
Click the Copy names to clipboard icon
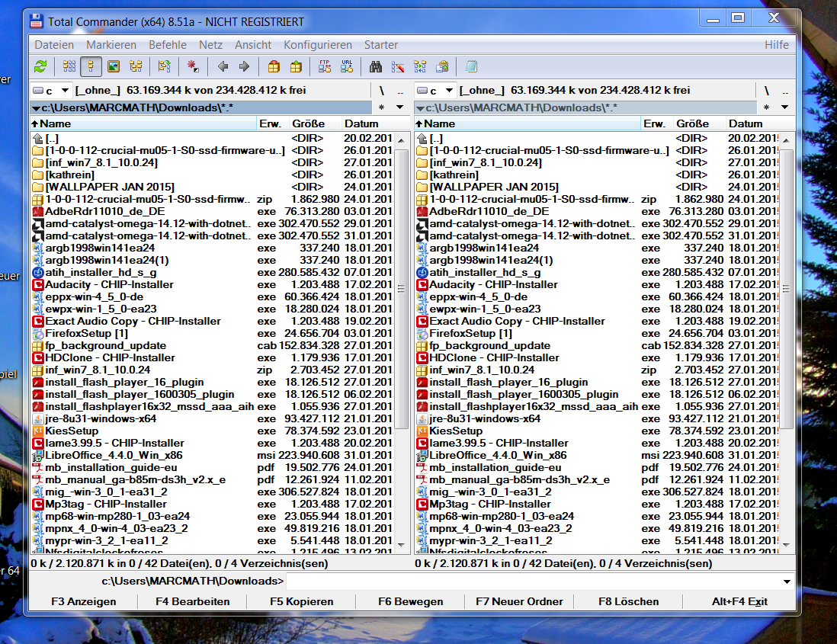(x=443, y=67)
